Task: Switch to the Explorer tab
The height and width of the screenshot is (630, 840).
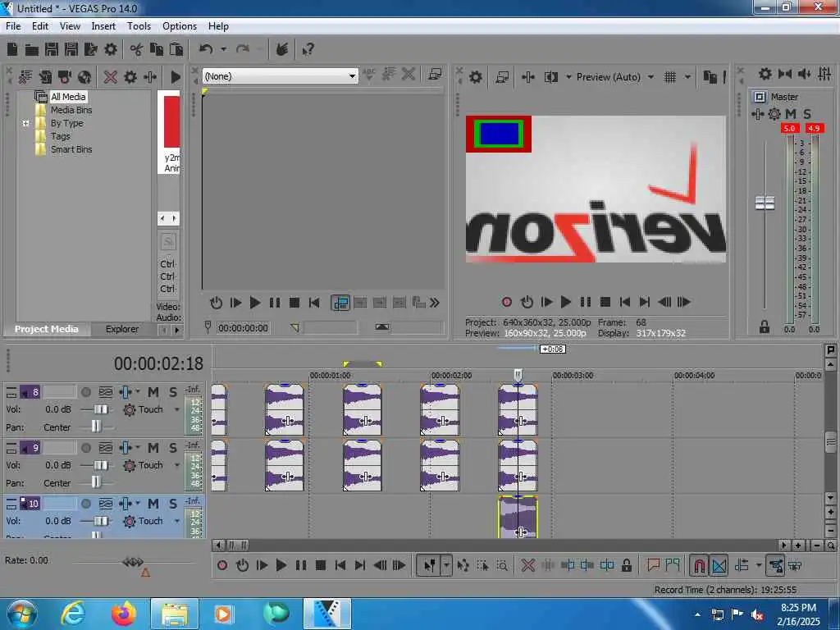Action: (121, 329)
